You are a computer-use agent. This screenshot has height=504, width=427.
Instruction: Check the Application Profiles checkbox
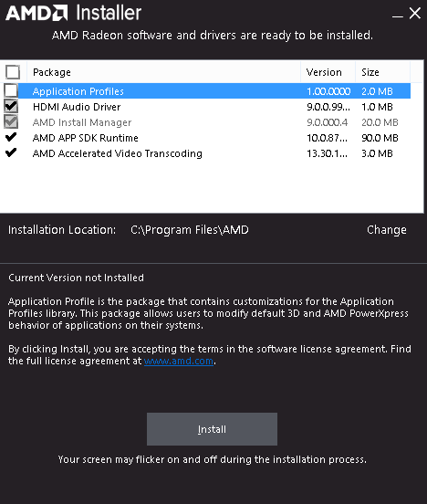(x=11, y=90)
